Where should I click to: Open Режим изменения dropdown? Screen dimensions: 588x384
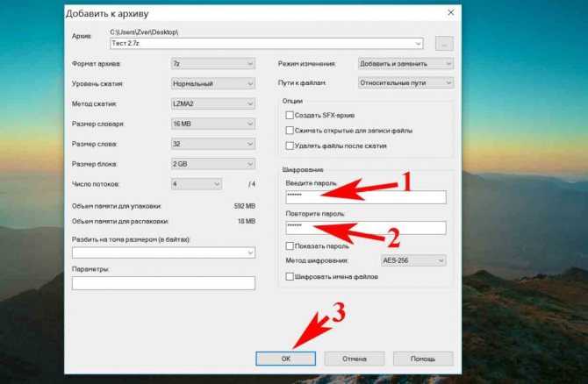[405, 64]
